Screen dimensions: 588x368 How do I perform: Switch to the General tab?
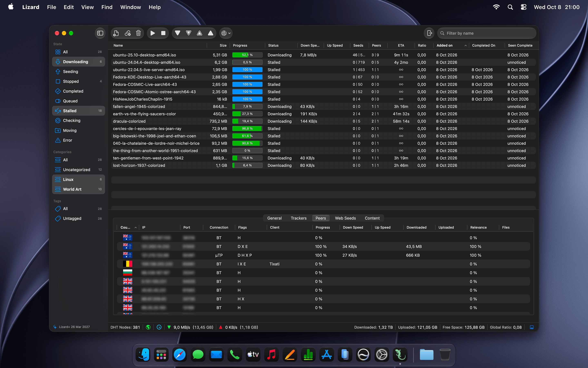point(274,218)
